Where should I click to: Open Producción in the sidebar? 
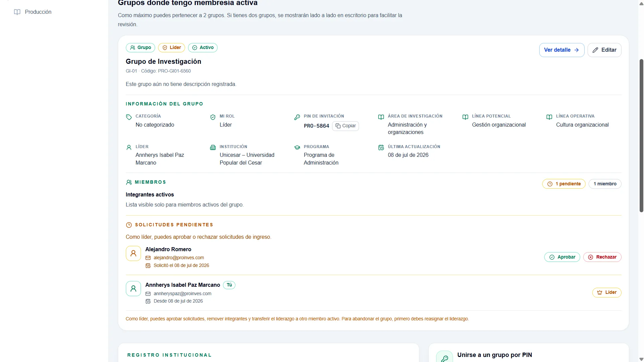tap(33, 12)
